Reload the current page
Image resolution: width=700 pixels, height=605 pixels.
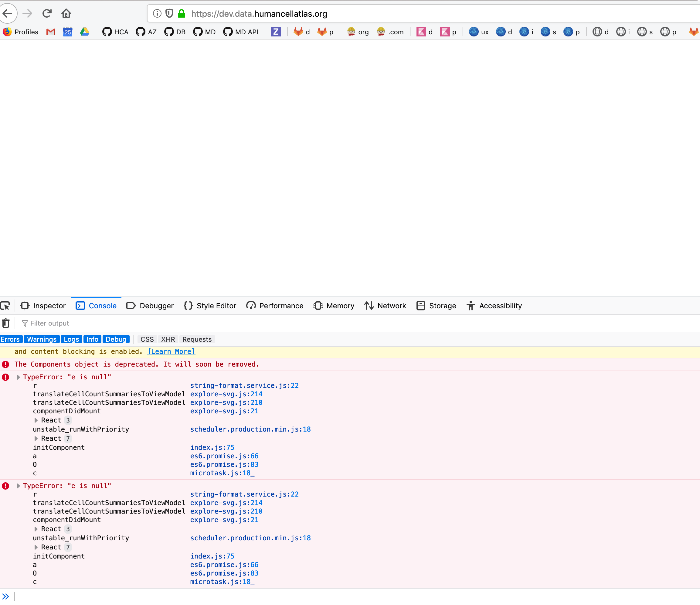coord(47,14)
